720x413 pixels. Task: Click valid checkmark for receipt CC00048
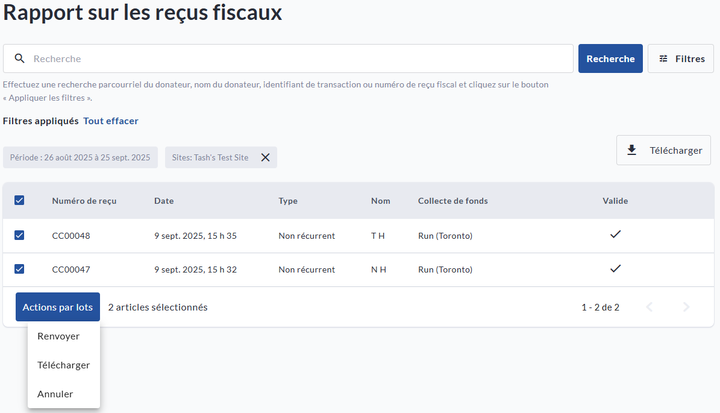615,236
